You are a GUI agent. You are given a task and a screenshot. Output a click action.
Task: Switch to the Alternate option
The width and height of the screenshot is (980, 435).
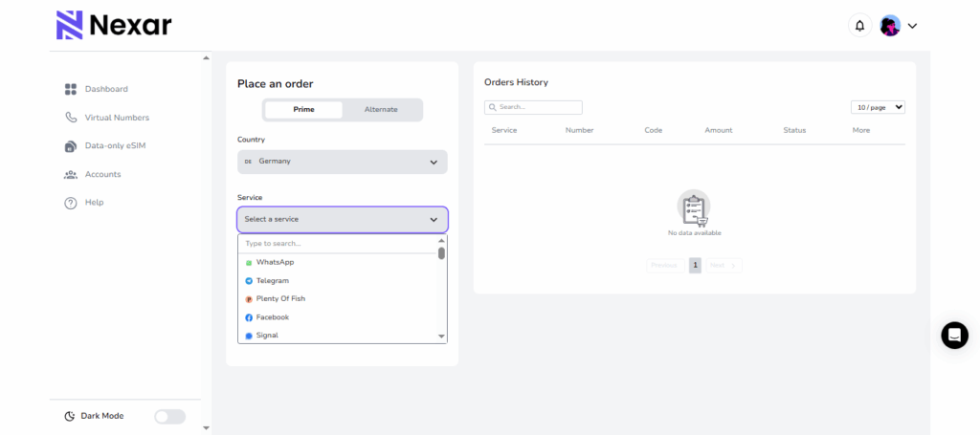[x=381, y=110]
